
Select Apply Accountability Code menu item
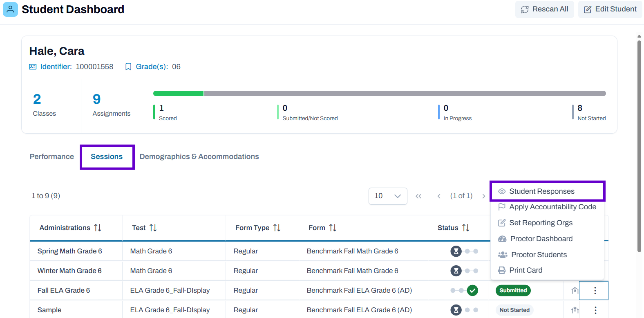[547, 207]
